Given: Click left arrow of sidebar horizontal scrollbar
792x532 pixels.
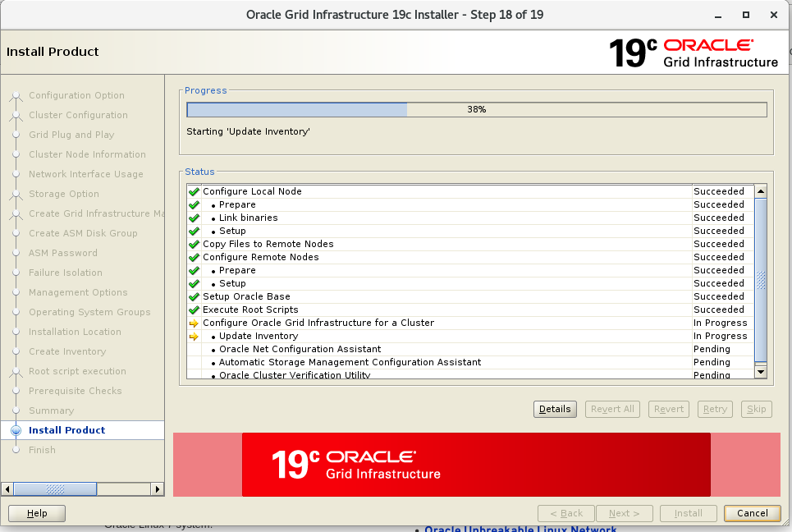Looking at the screenshot, I should pos(7,489).
